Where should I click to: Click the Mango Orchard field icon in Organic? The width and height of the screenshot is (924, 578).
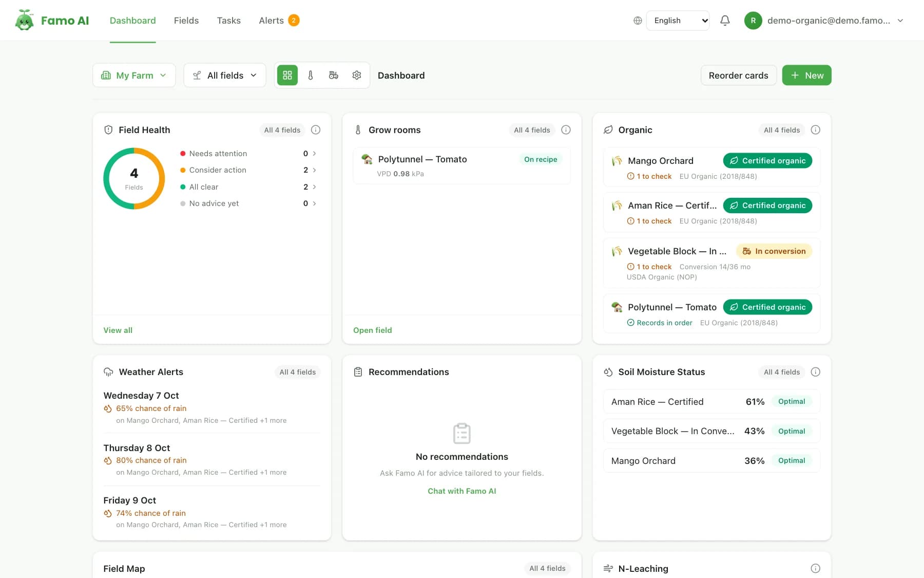click(x=617, y=161)
